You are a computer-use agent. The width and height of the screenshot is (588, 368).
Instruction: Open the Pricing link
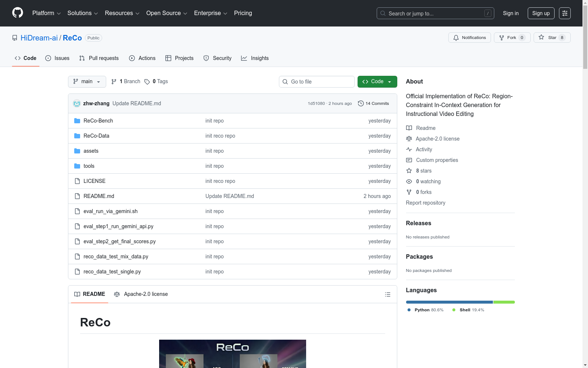pyautogui.click(x=243, y=13)
